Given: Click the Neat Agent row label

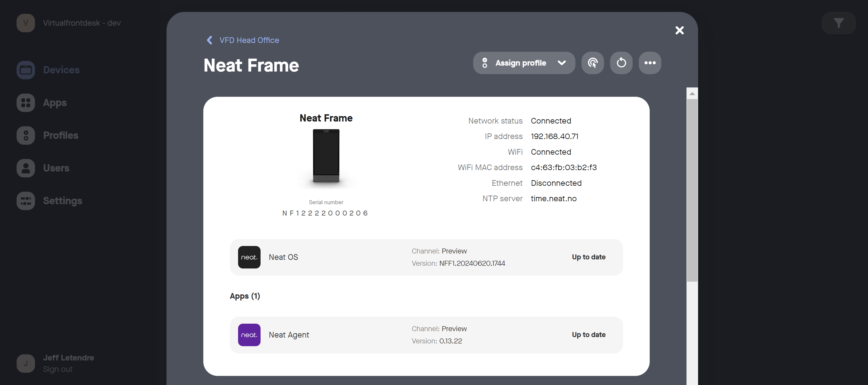Looking at the screenshot, I should point(289,335).
